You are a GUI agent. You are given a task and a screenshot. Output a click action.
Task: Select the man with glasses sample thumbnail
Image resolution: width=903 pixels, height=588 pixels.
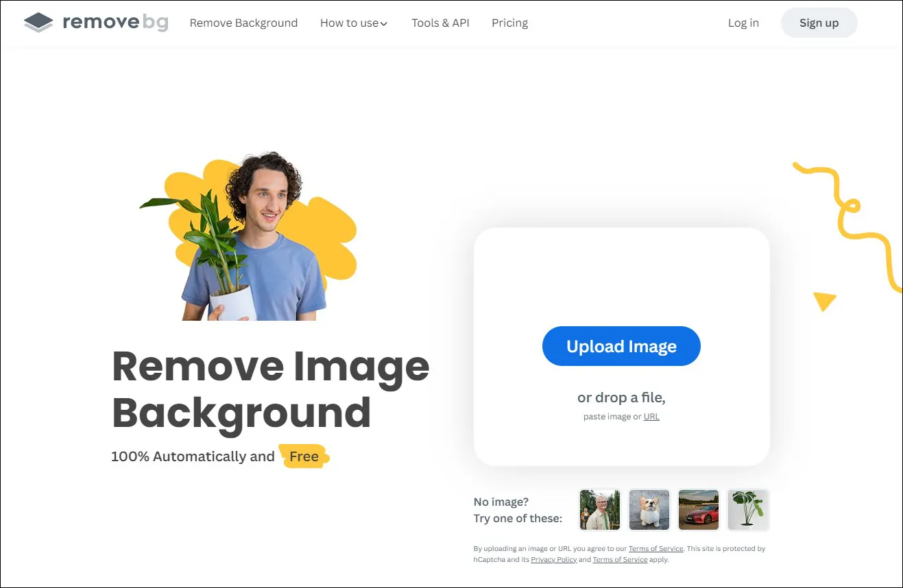point(600,510)
